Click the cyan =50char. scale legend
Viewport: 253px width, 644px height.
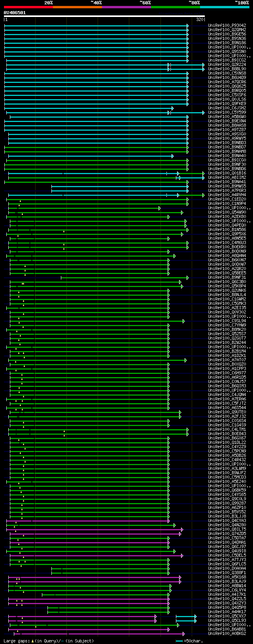(189, 641)
